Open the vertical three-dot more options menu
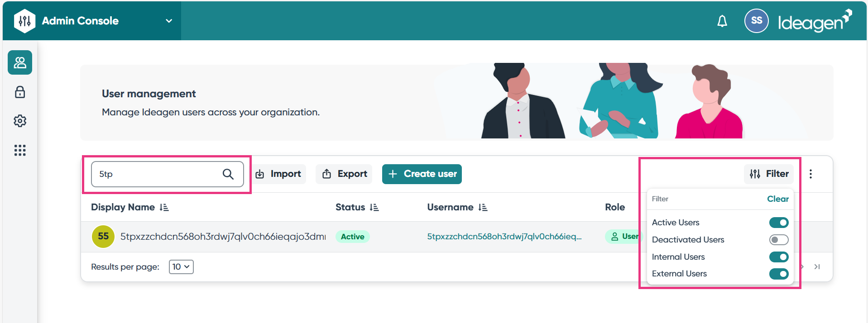868x323 pixels. coord(810,174)
